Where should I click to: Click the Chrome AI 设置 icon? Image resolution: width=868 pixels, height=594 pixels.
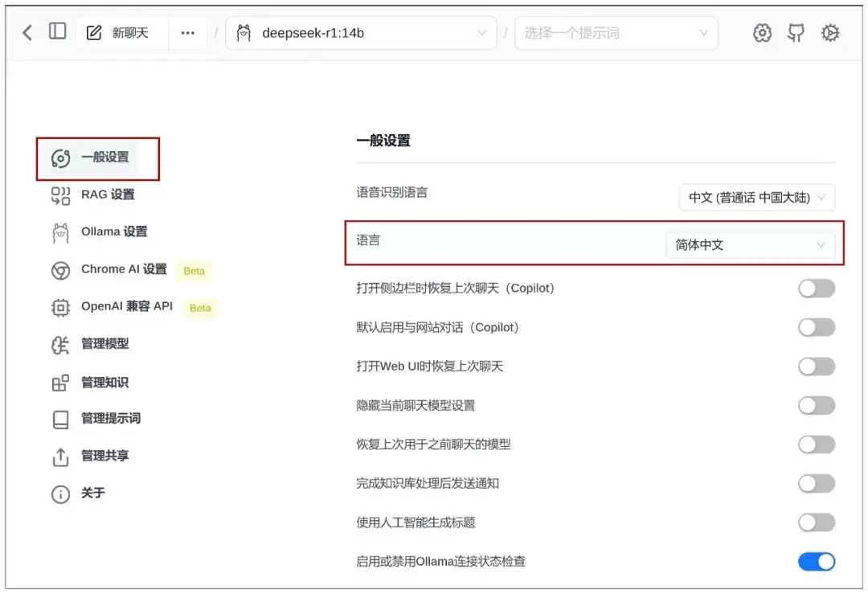61,270
